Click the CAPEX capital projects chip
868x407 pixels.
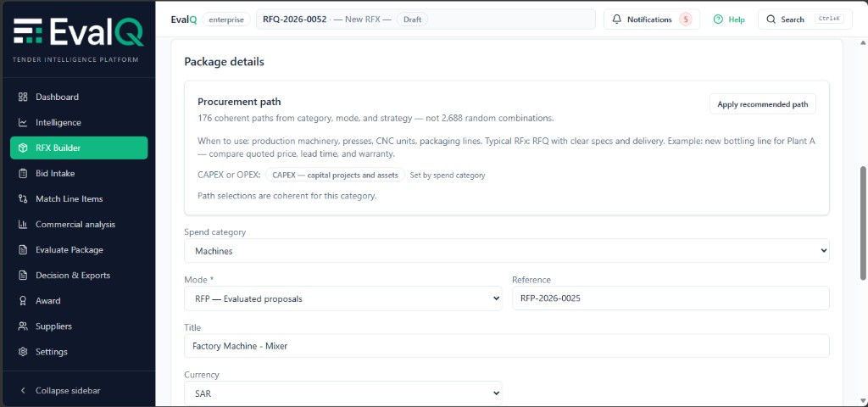(x=335, y=175)
